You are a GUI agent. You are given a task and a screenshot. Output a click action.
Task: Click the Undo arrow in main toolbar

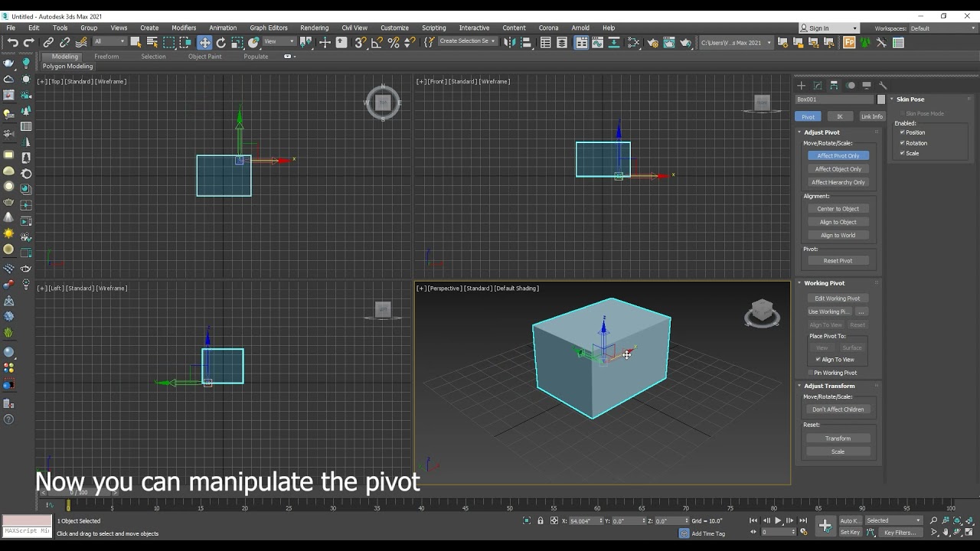point(12,43)
